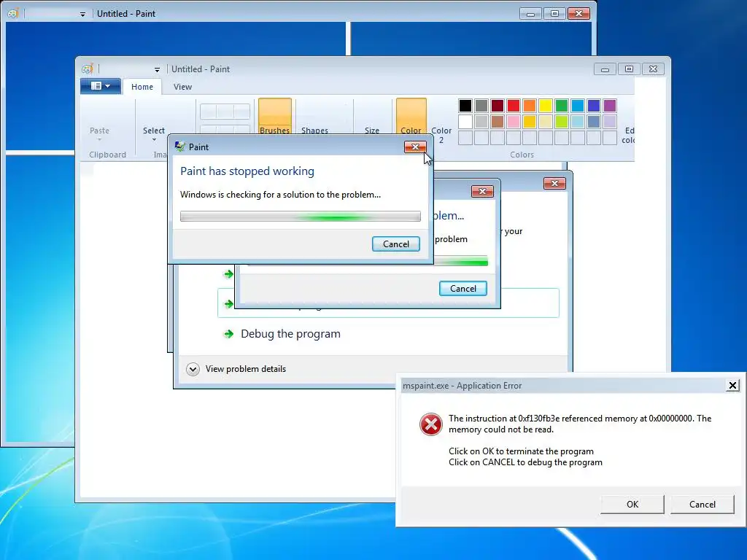Close the rear error options dialog
Screen dimensions: 747x560
coord(554,183)
